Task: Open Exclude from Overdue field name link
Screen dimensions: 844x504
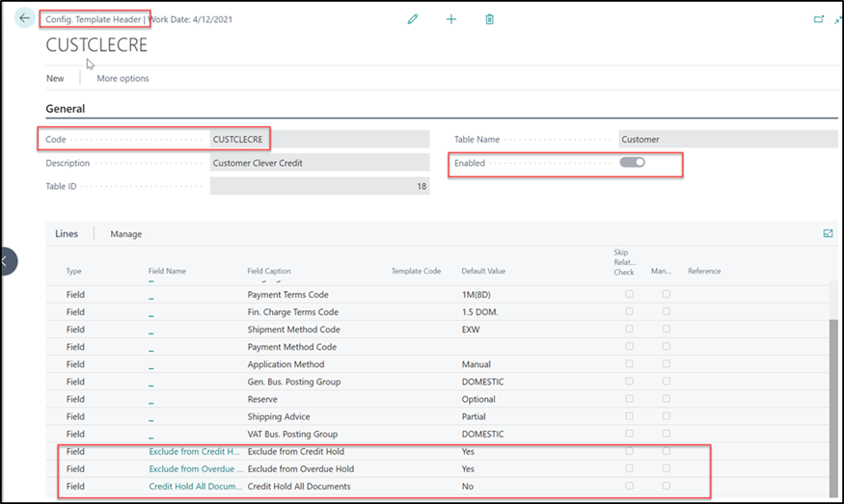Action: click(196, 468)
